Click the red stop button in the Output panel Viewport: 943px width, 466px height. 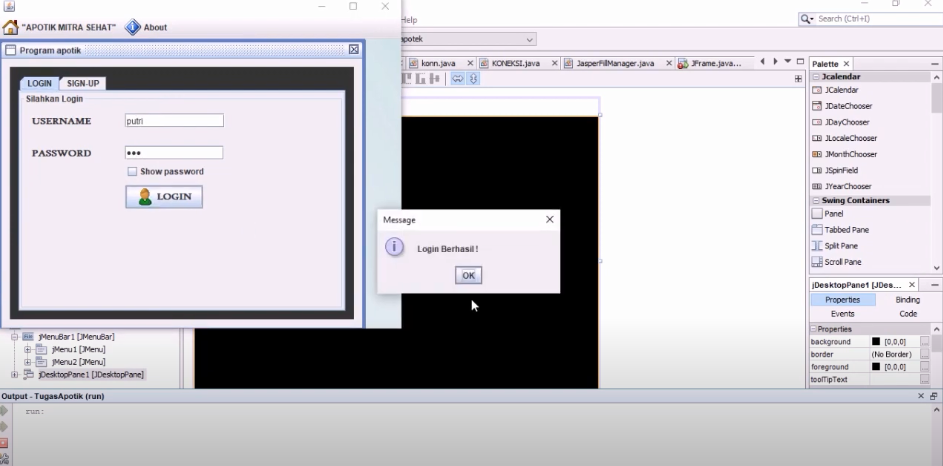click(x=4, y=443)
